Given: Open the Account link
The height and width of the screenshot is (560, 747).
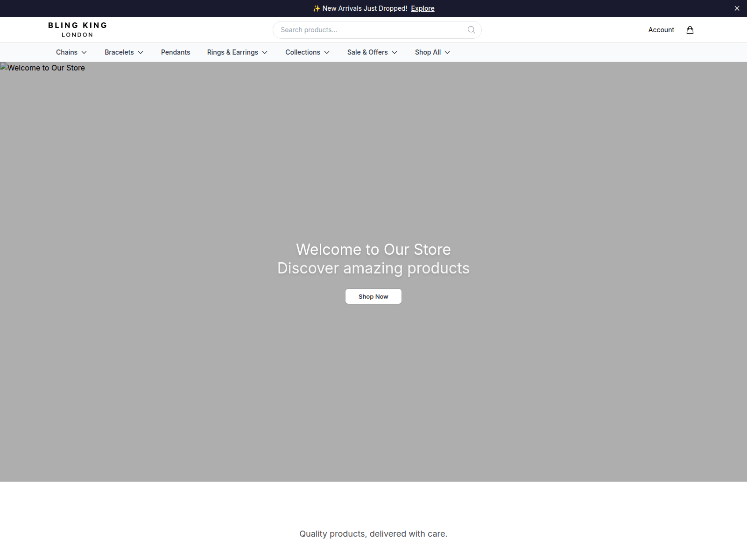Looking at the screenshot, I should (661, 30).
